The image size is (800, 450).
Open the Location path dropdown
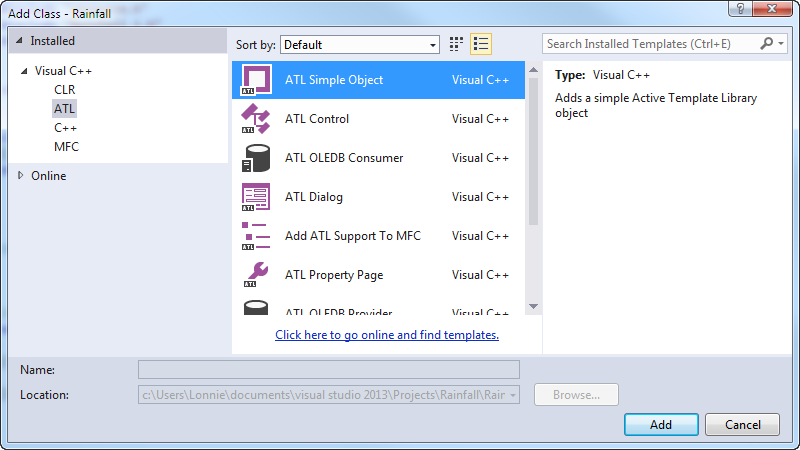pyautogui.click(x=513, y=395)
